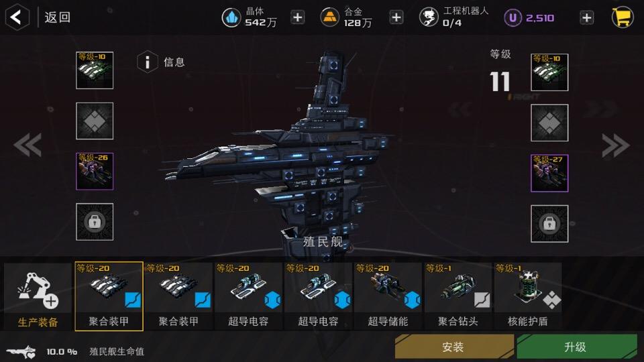Click the green 升级 upgrade button
This screenshot has height=362, width=644.
(x=577, y=347)
